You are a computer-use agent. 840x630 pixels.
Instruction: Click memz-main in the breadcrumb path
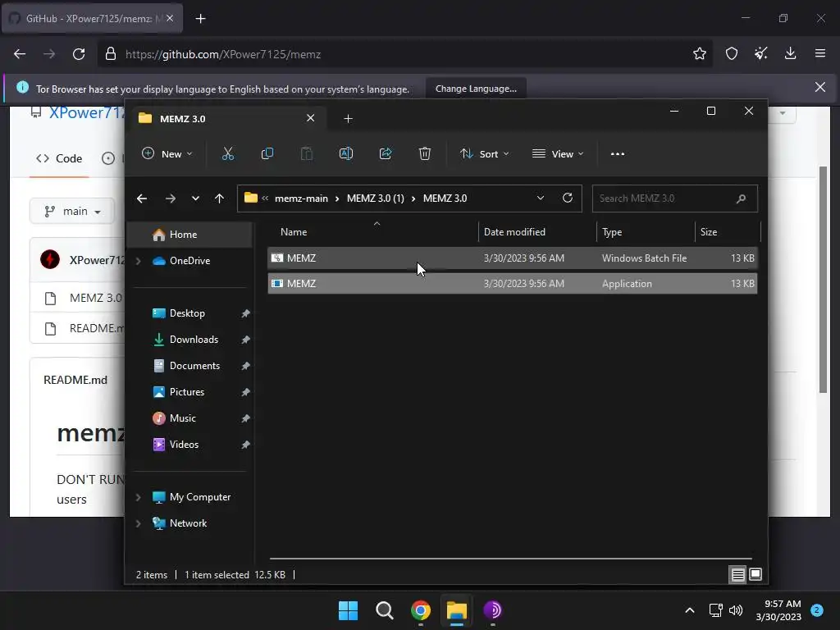point(301,199)
